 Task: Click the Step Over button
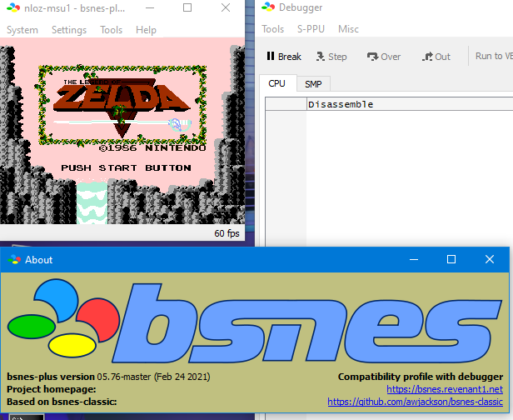coord(383,57)
